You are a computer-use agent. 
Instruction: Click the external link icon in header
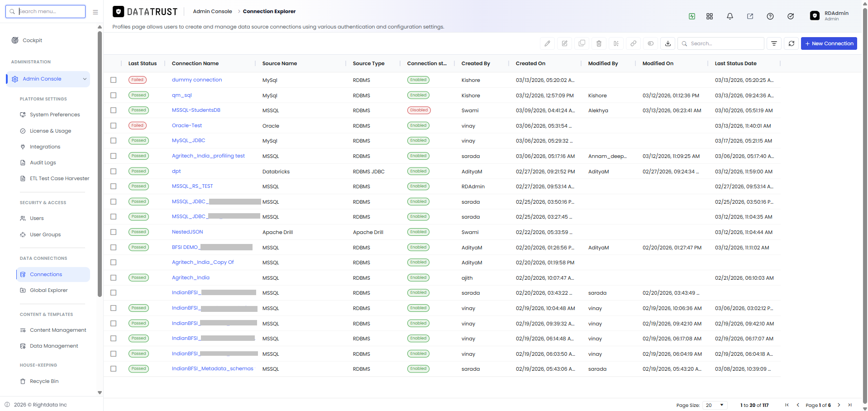750,16
